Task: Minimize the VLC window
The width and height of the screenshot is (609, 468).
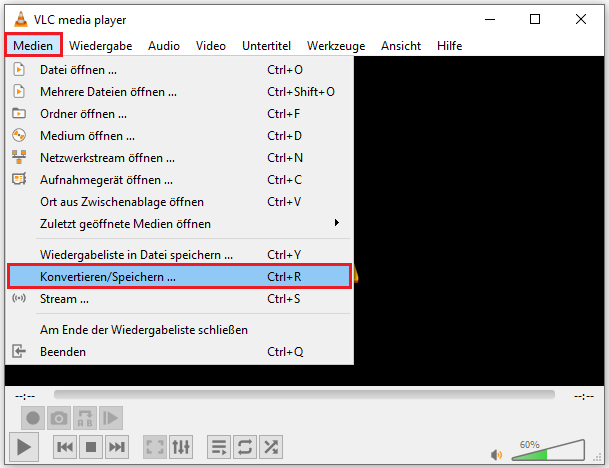Action: tap(490, 19)
